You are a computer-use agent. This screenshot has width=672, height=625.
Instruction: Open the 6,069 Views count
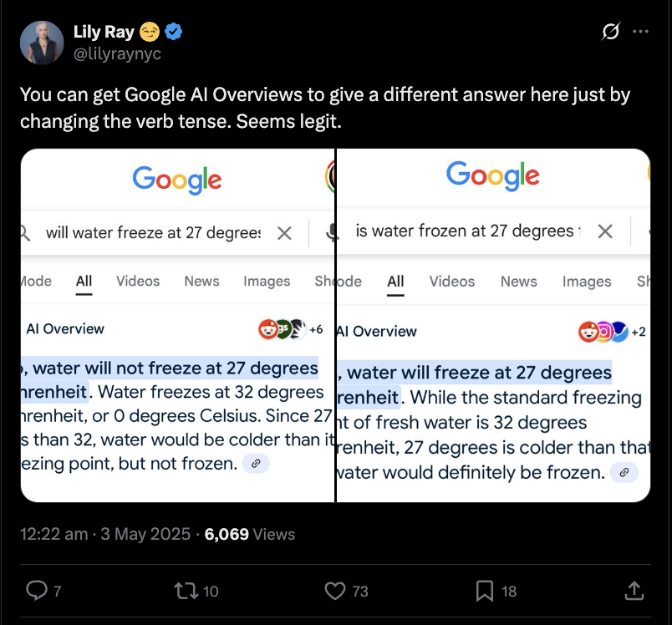[x=250, y=534]
